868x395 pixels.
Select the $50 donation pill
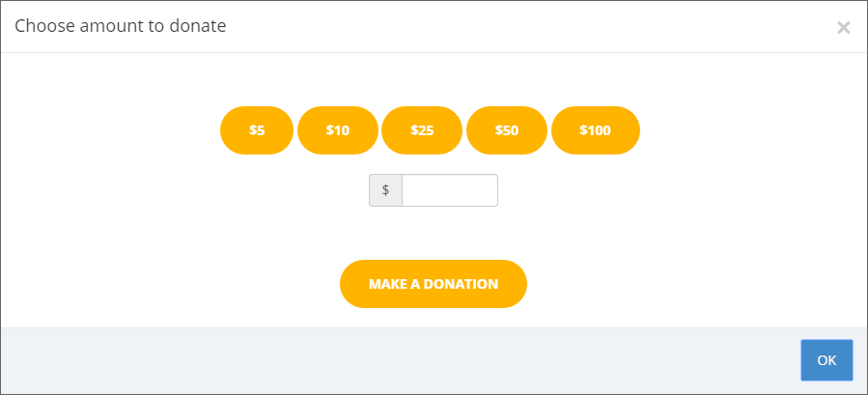(507, 130)
